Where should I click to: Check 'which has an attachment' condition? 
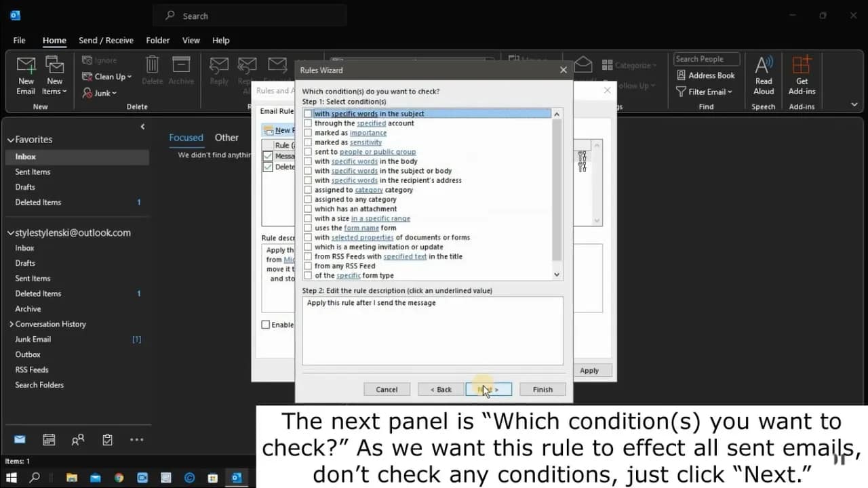[309, 209]
